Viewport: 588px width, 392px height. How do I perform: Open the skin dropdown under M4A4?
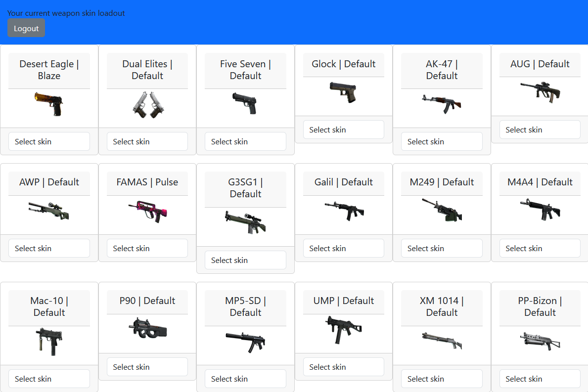click(x=540, y=248)
